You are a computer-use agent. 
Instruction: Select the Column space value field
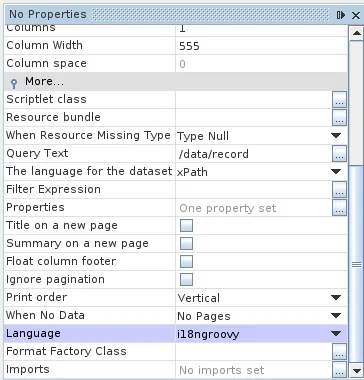point(261,64)
